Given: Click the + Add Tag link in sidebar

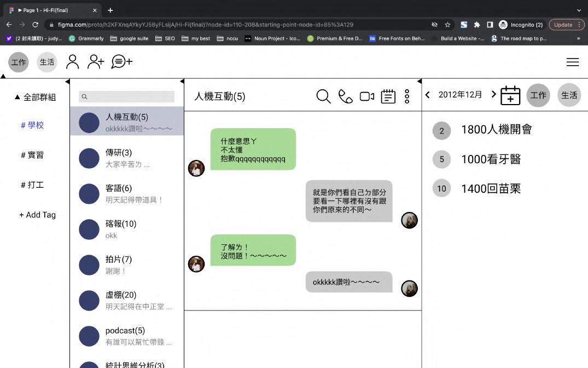Looking at the screenshot, I should [x=36, y=215].
